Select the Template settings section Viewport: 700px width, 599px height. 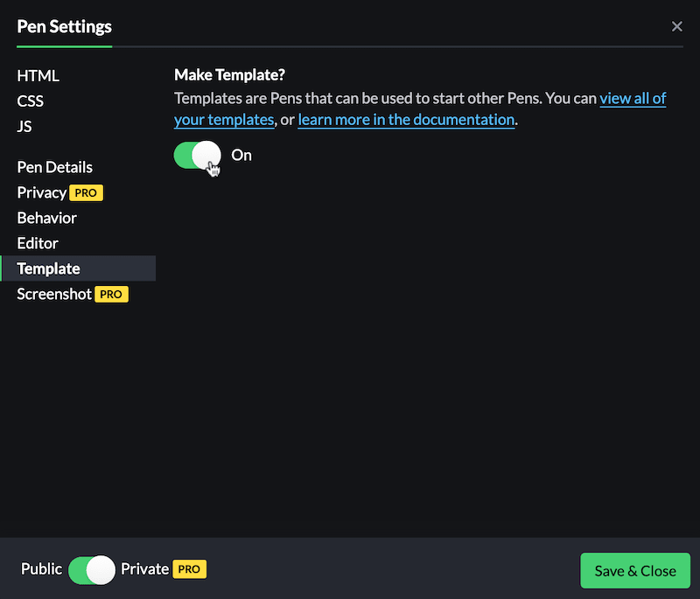pyautogui.click(x=48, y=268)
